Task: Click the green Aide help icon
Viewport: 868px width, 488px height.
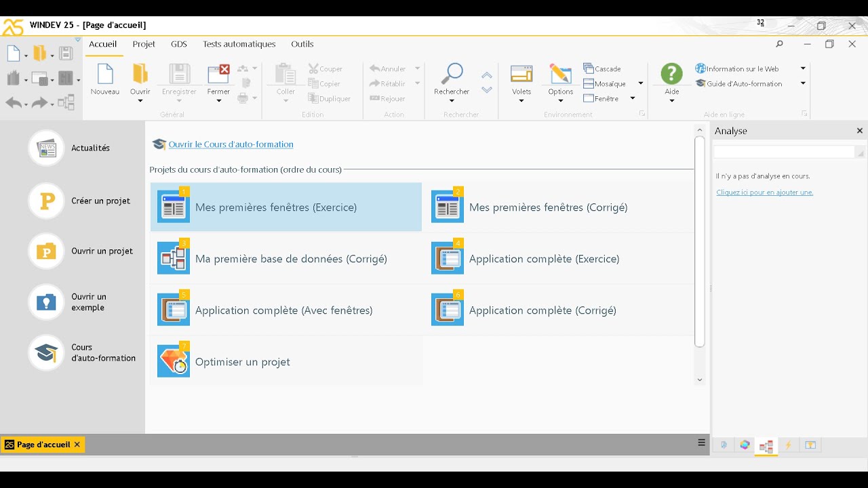Action: 671,74
